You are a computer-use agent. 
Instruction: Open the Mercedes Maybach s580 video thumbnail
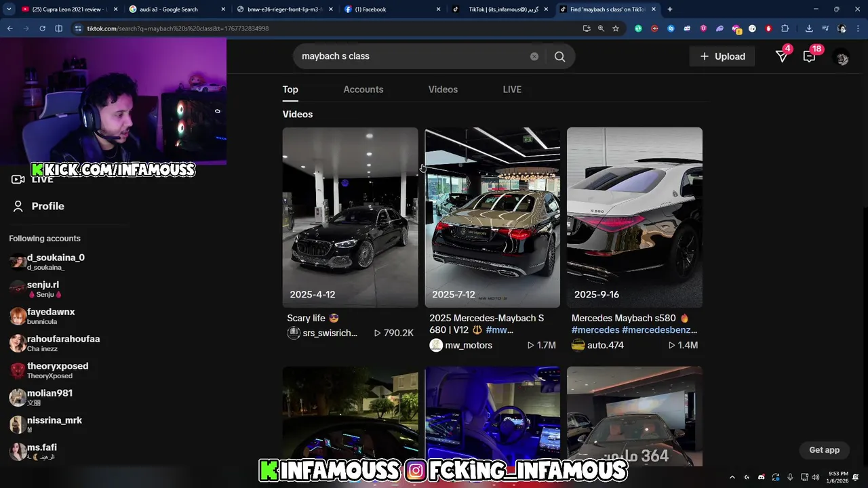click(635, 218)
